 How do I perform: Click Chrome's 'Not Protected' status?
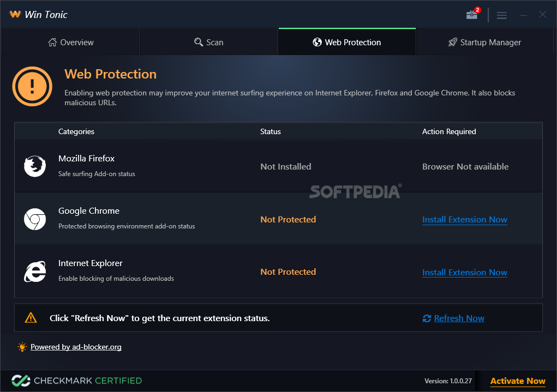(x=288, y=219)
